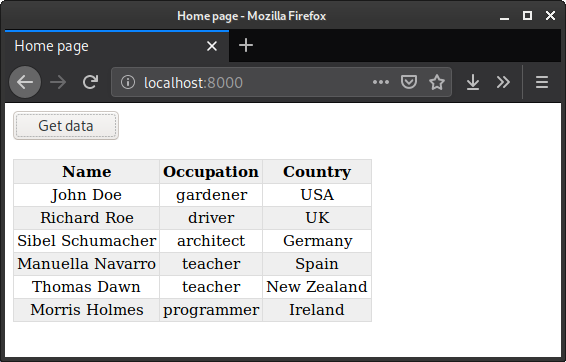Show site information icon in address bar

(128, 82)
